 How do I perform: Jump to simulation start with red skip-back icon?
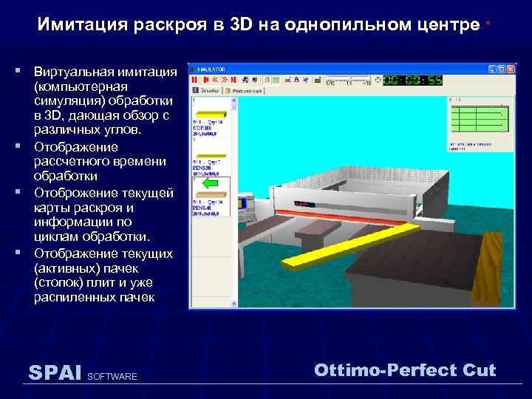coord(206,80)
